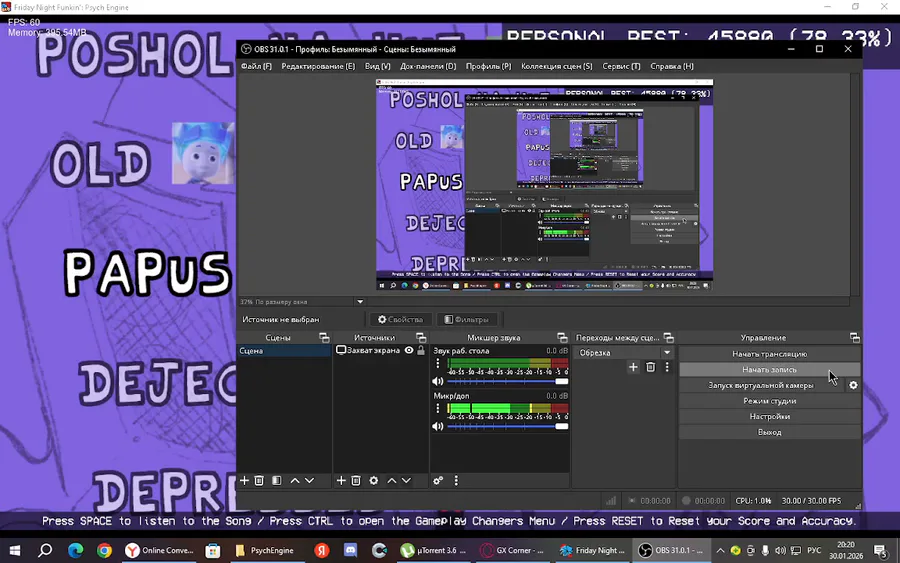Open options dots for Звук раб. стола
The height and width of the screenshot is (563, 900).
pyautogui.click(x=438, y=363)
